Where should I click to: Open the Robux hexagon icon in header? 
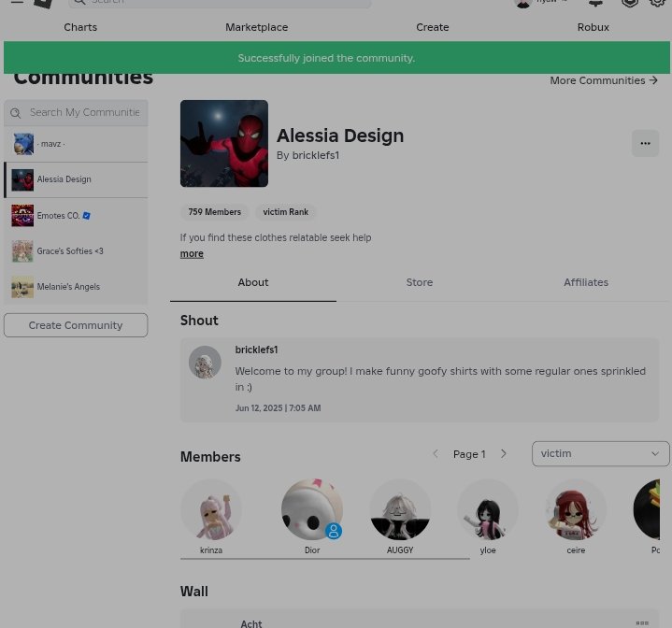630,2
